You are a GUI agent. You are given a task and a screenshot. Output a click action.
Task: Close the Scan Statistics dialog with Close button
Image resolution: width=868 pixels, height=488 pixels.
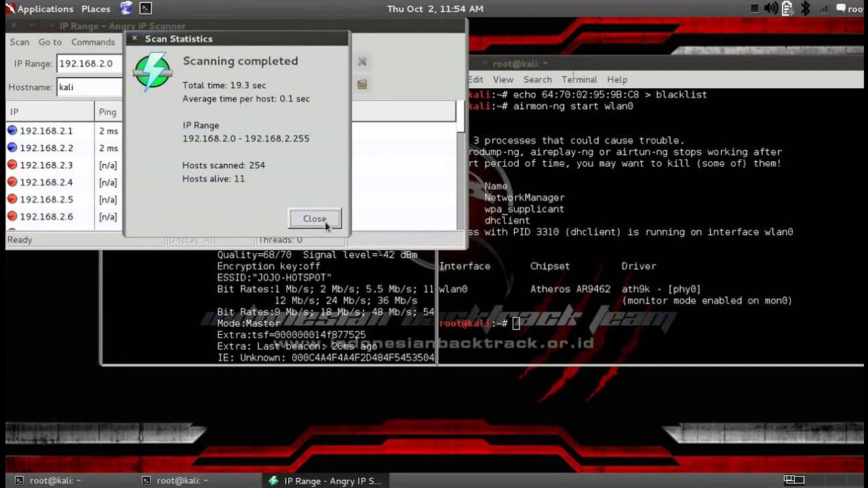pyautogui.click(x=315, y=218)
